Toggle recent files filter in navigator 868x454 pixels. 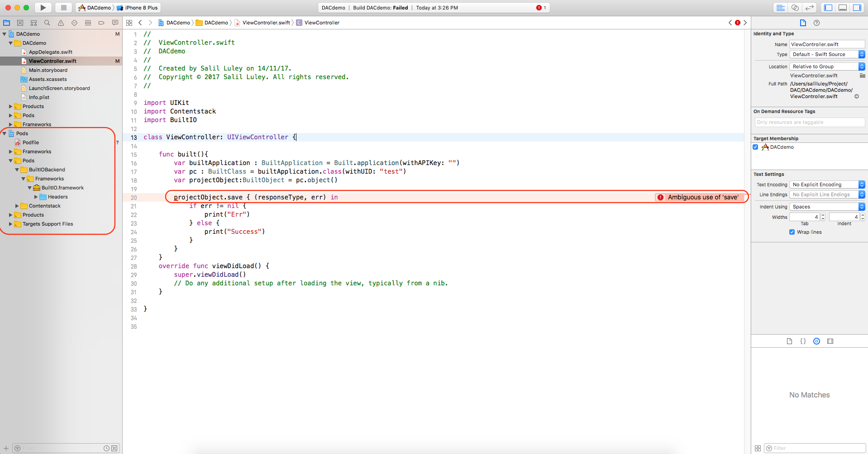click(x=106, y=448)
